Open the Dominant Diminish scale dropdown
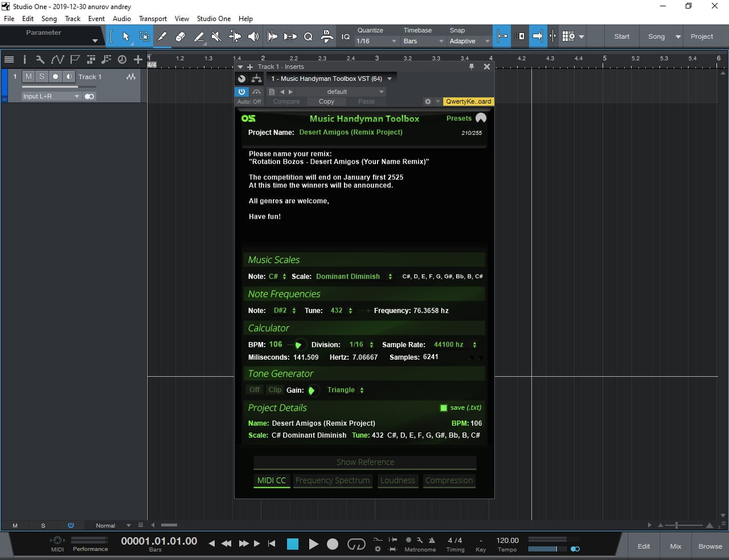Viewport: 729px width, 560px height. click(x=354, y=277)
